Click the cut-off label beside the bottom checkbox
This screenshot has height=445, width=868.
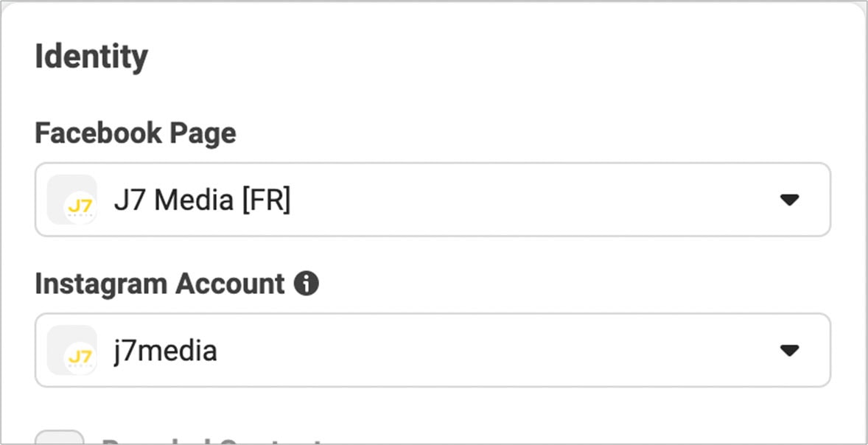coord(212,441)
